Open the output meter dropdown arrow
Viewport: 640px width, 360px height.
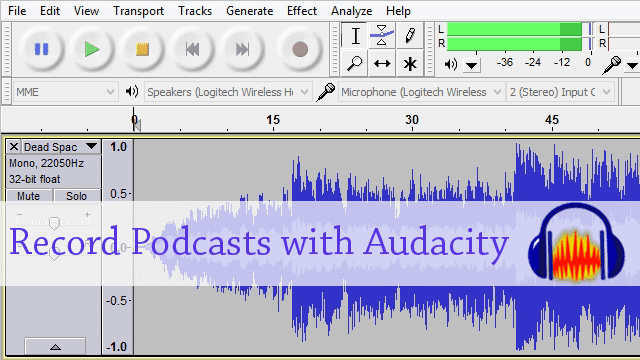coord(472,65)
